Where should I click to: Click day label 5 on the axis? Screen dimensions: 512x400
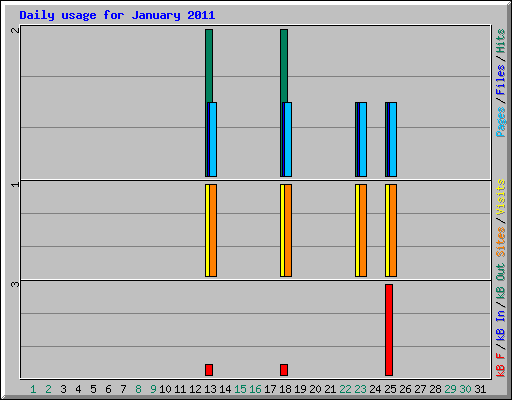[x=93, y=389]
